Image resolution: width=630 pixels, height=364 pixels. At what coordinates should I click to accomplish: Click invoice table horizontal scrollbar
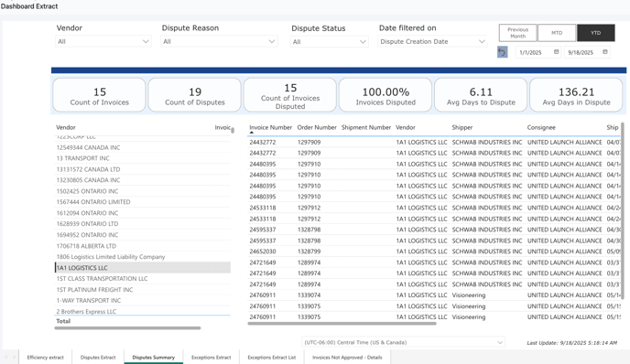342,323
